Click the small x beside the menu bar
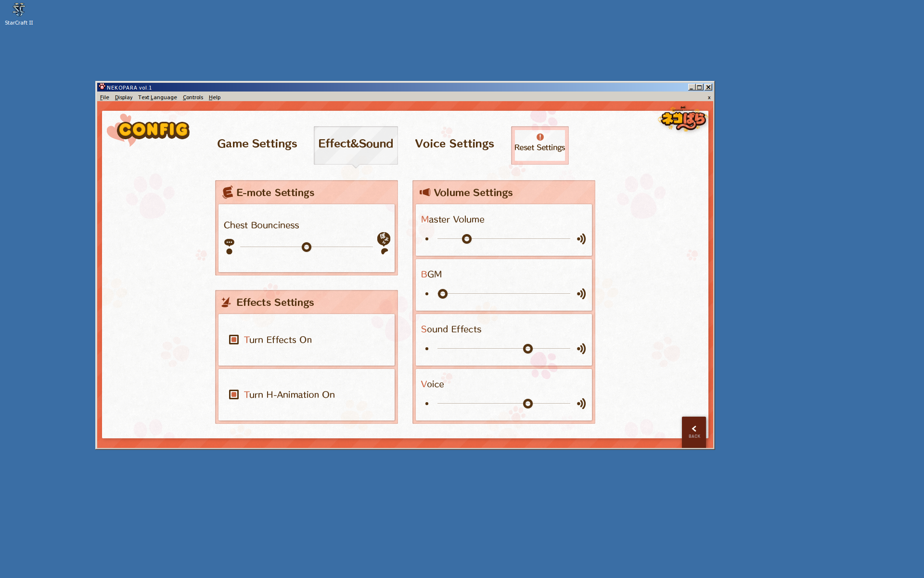This screenshot has height=578, width=924. tap(709, 97)
